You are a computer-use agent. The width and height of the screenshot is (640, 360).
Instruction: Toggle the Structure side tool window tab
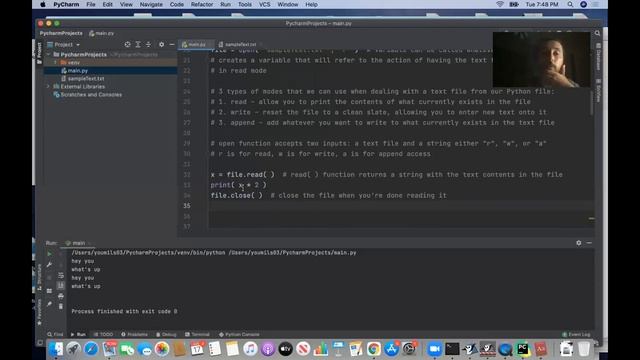pyautogui.click(x=39, y=278)
